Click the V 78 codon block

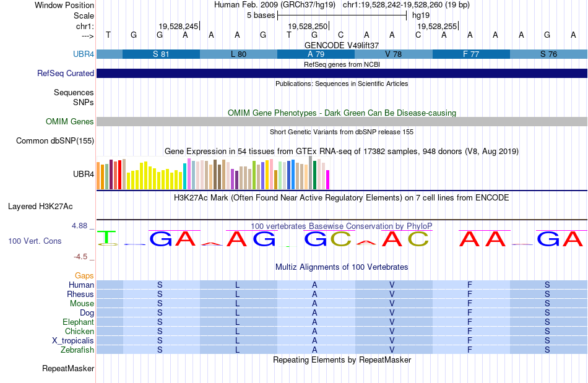pyautogui.click(x=394, y=54)
